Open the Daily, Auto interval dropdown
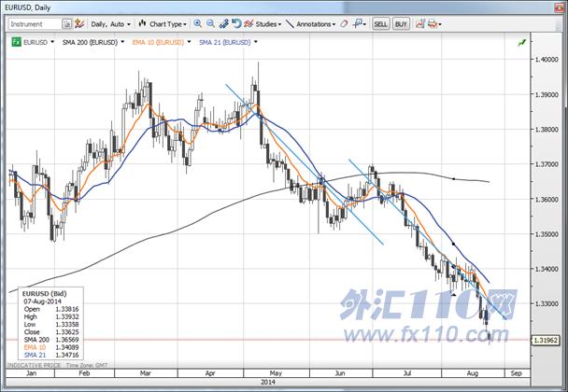The image size is (568, 392). coord(110,24)
